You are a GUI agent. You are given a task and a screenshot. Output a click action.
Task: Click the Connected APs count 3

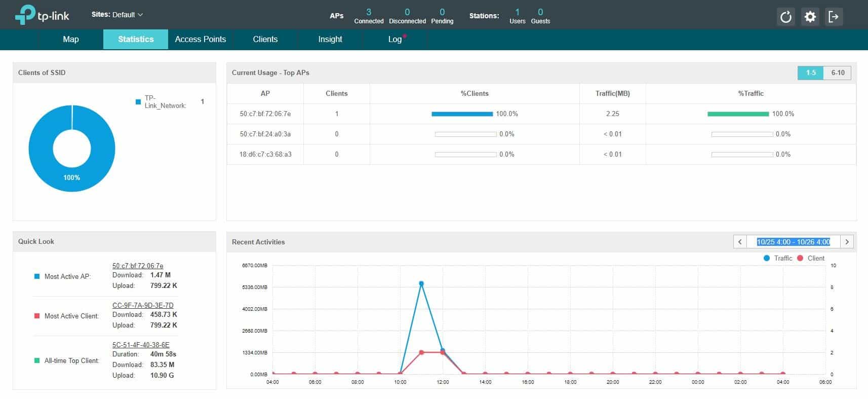pyautogui.click(x=369, y=12)
